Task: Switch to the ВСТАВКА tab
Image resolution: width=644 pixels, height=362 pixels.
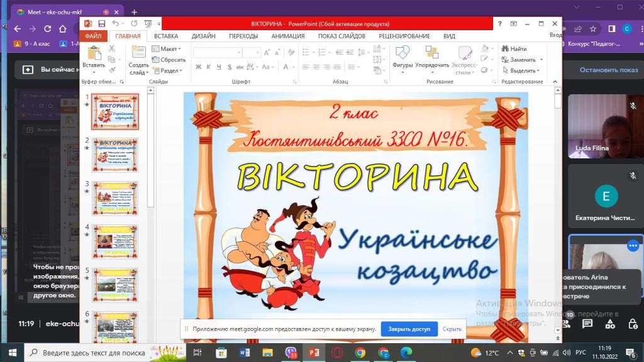Action: 166,36
